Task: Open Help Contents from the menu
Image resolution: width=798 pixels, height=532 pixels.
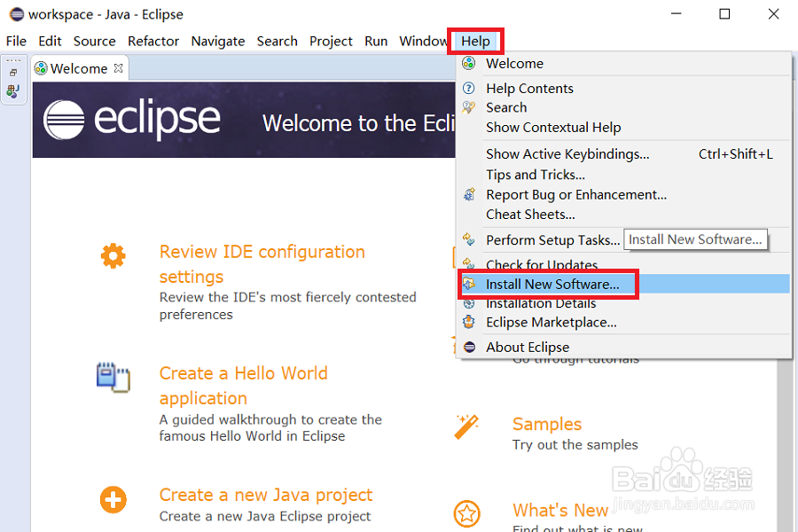Action: coord(529,89)
